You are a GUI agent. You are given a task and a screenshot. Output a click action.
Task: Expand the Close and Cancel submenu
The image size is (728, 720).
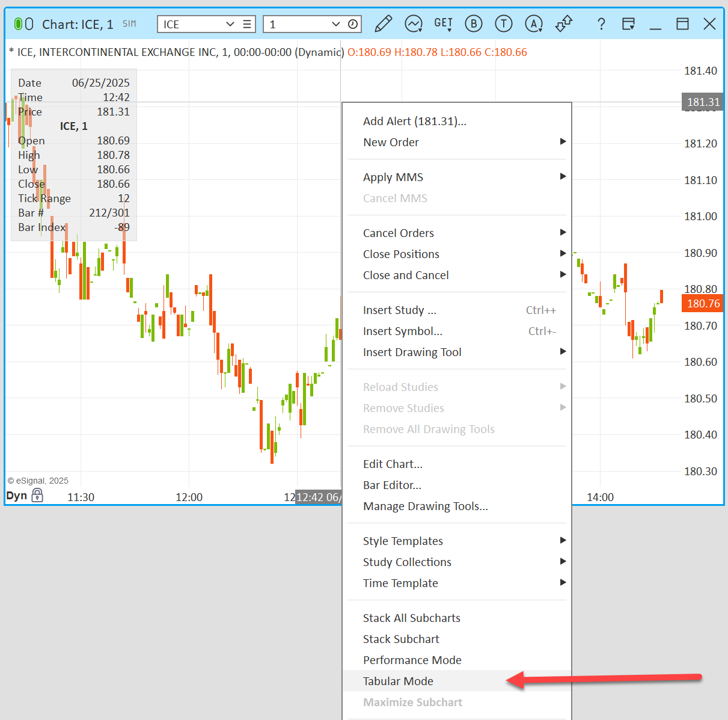(x=457, y=275)
